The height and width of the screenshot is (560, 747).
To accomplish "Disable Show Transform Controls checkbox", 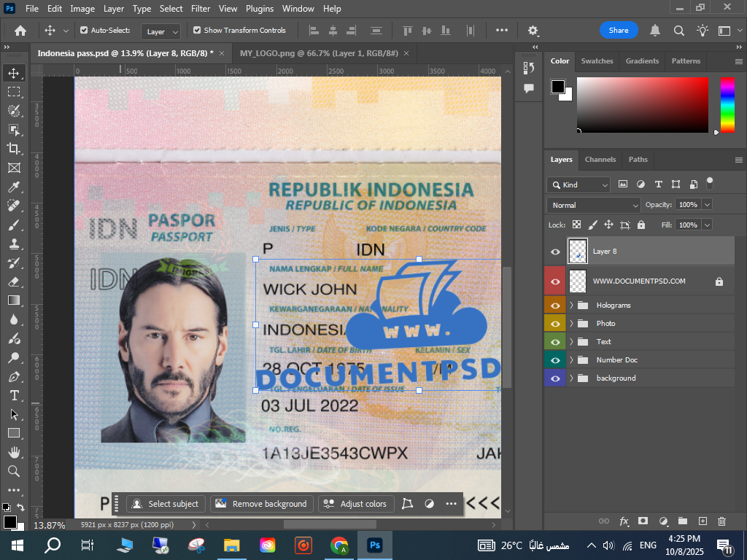I will click(197, 31).
